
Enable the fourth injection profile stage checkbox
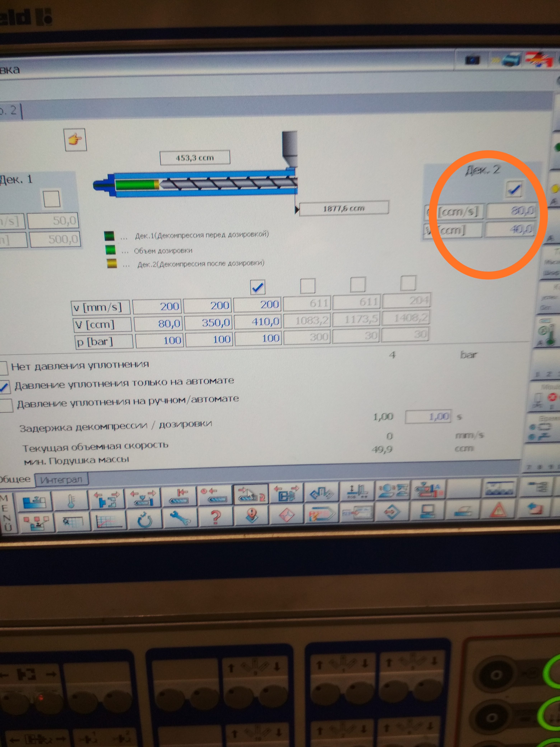[x=307, y=286]
